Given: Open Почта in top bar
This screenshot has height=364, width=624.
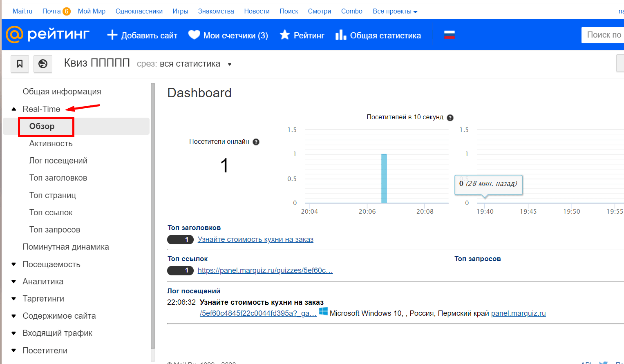Looking at the screenshot, I should point(51,11).
